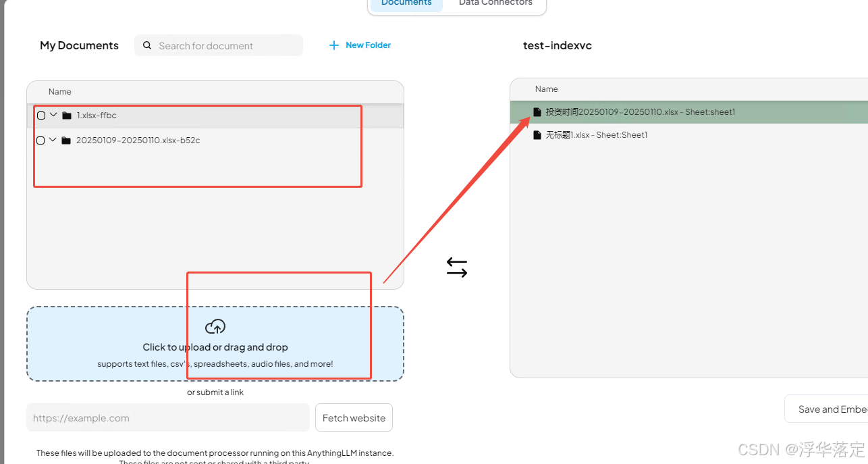Click the magnifier icon in search box
The image size is (868, 464).
(x=147, y=45)
